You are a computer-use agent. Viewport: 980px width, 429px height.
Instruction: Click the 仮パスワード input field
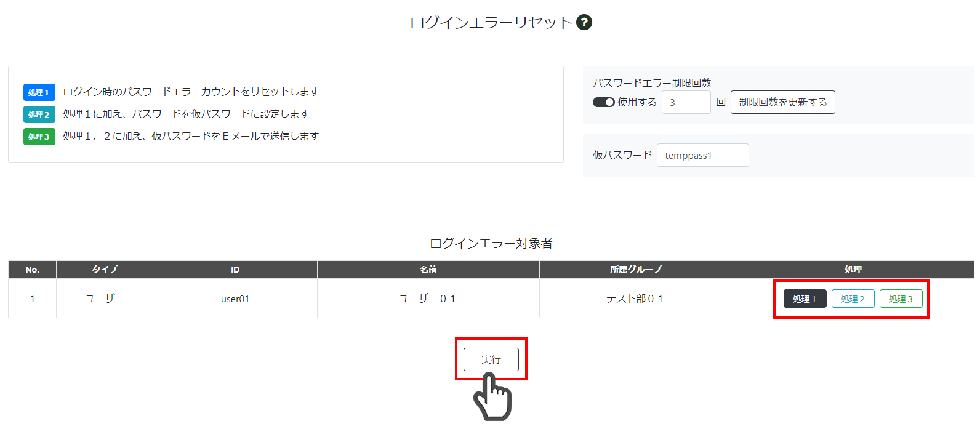tap(702, 155)
